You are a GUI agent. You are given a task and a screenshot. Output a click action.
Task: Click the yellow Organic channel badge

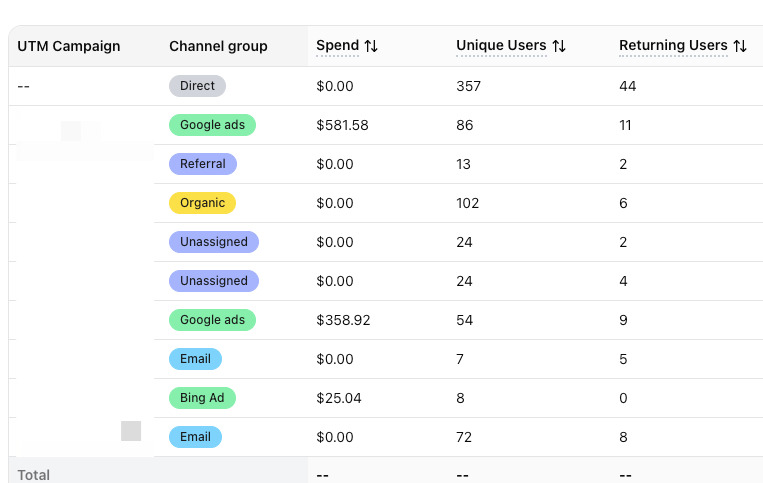(x=202, y=203)
